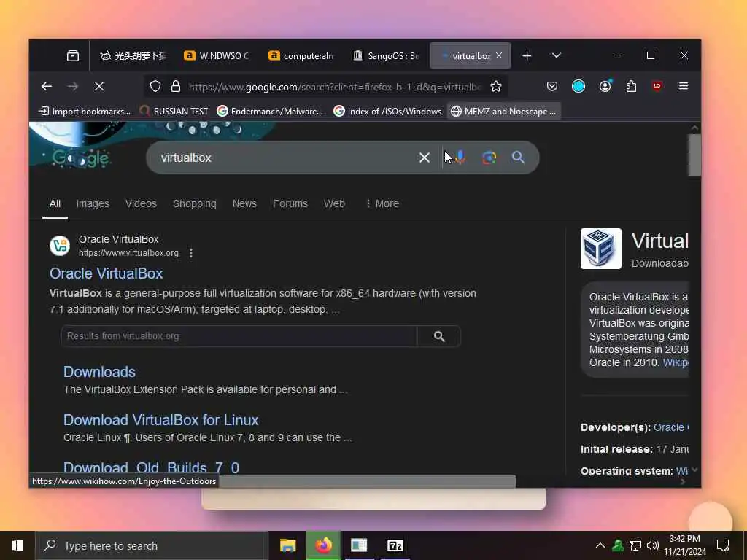
Task: Open Firefox View icon in tab bar
Action: [73, 55]
